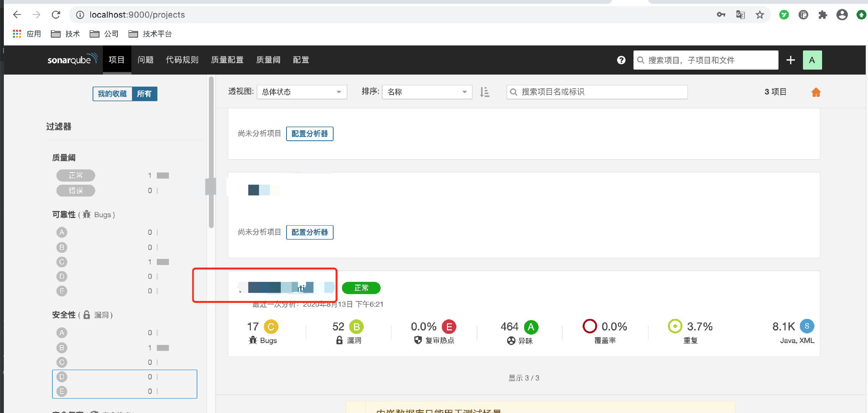868x413 pixels.
Task: Bookmark page with star icon
Action: click(760, 15)
